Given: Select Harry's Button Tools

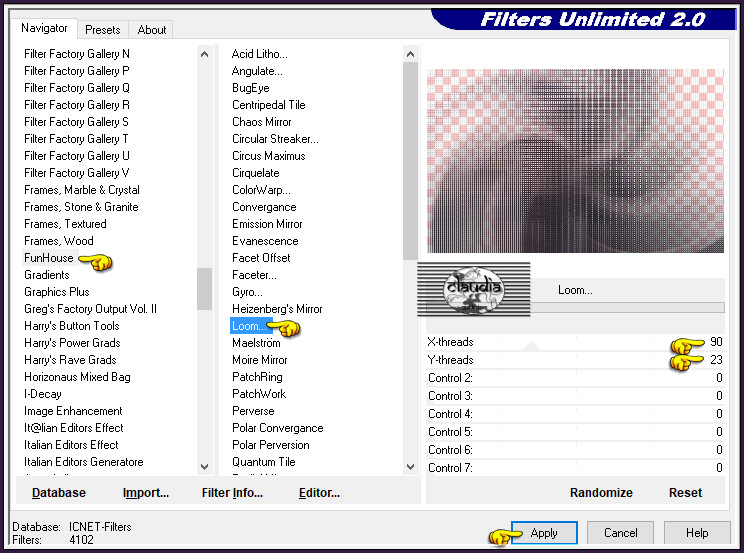Looking at the screenshot, I should (x=72, y=326).
